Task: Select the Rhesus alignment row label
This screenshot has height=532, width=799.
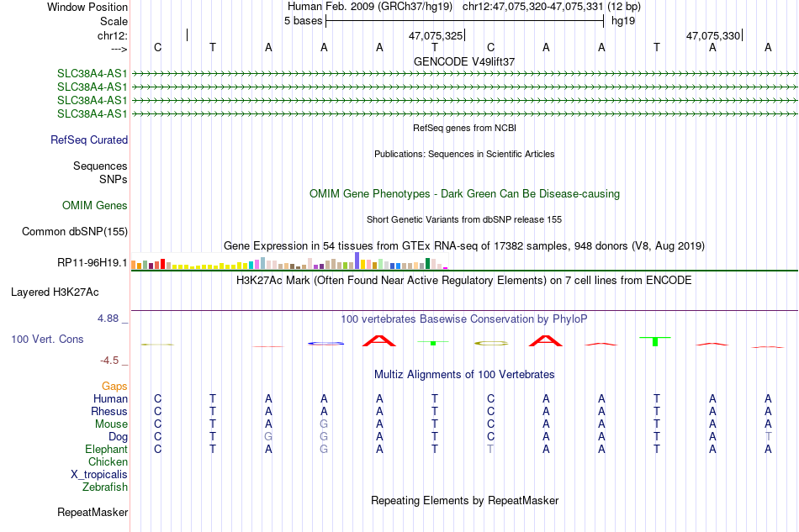Action: 109,411
